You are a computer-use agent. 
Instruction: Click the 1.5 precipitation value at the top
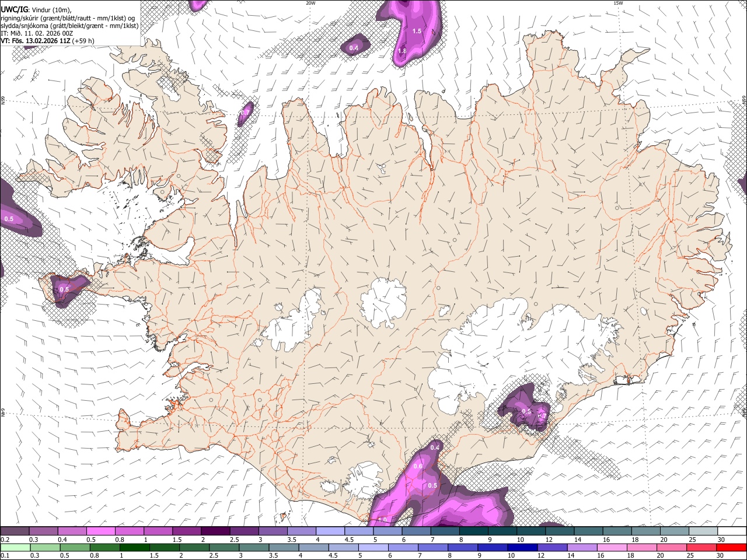pos(417,31)
